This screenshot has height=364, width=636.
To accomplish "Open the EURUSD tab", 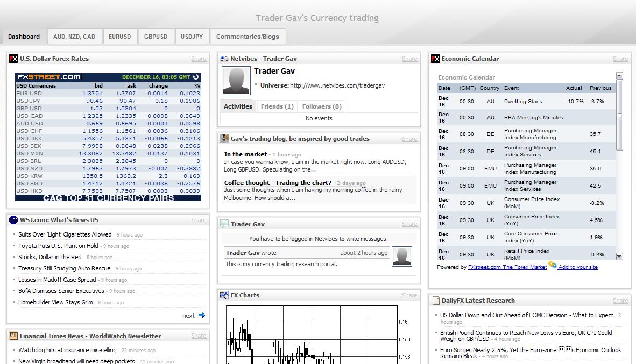I will coord(119,37).
